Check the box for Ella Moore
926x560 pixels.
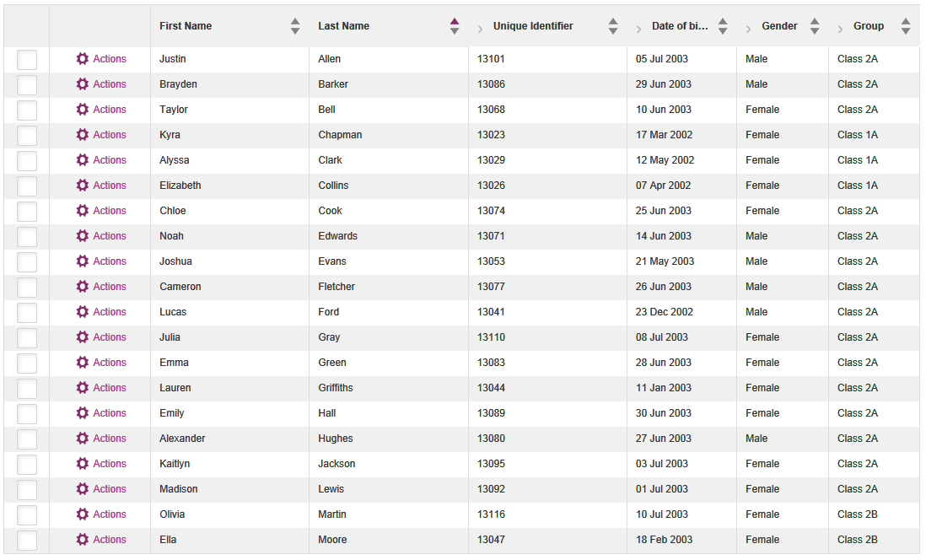(x=27, y=540)
